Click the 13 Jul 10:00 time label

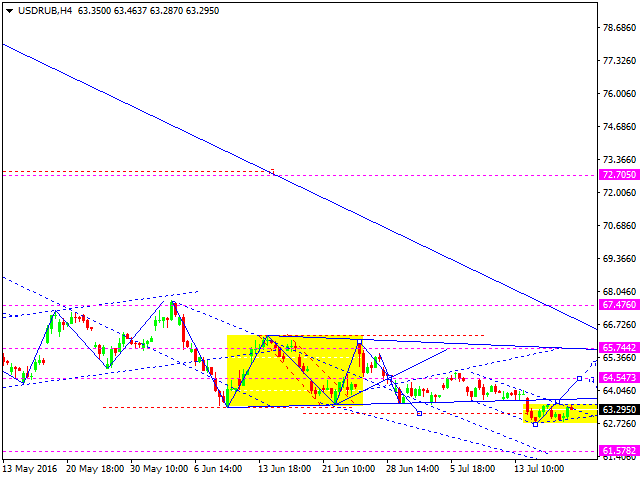[x=539, y=469]
